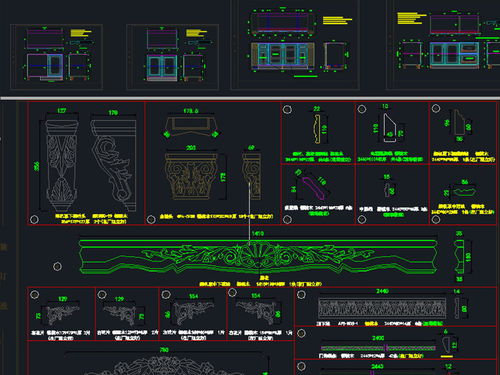Viewport: 500px width, 375px height.
Task: Click the 2400 dimension above thin moulding strip
Action: (378, 338)
